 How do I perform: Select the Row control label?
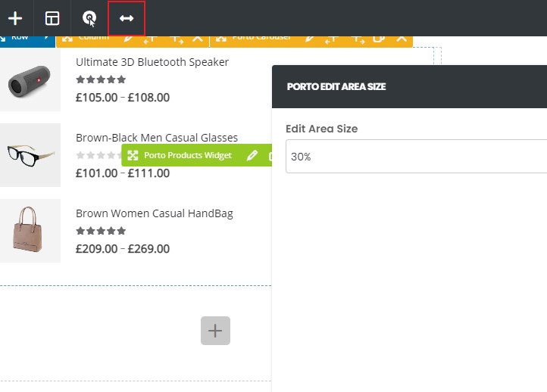[x=19, y=37]
